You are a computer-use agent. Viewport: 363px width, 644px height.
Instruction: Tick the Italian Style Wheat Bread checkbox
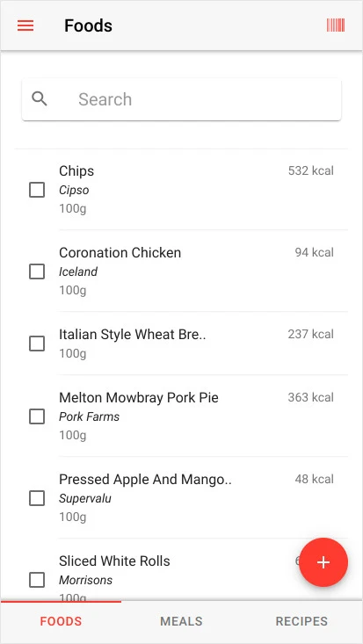point(37,344)
